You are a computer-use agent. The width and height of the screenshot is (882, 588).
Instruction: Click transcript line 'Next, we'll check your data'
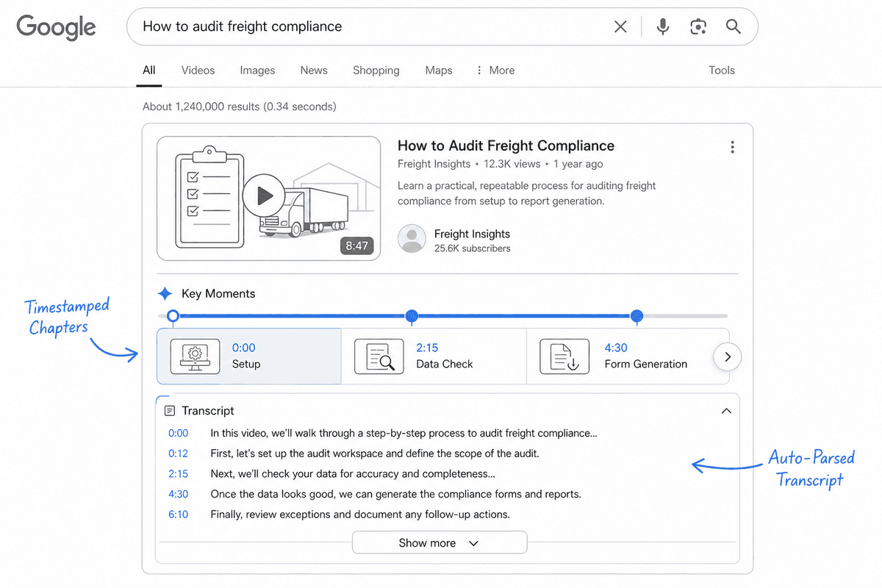point(353,474)
